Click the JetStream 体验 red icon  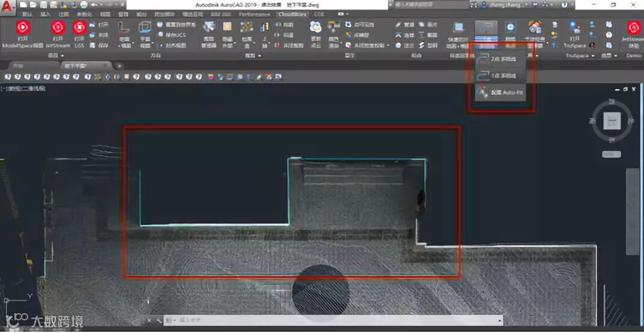634,28
